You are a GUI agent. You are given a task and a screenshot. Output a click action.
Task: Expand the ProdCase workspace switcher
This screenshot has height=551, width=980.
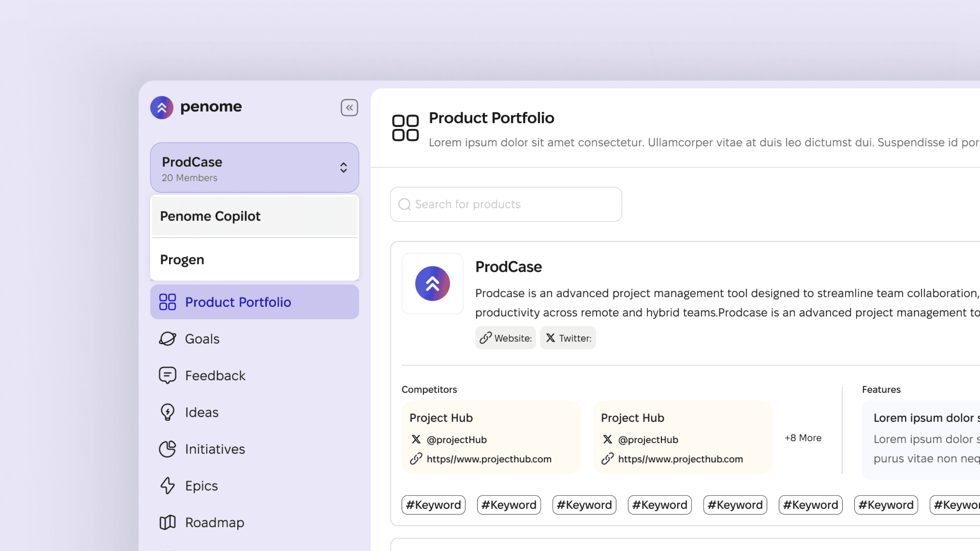(255, 168)
